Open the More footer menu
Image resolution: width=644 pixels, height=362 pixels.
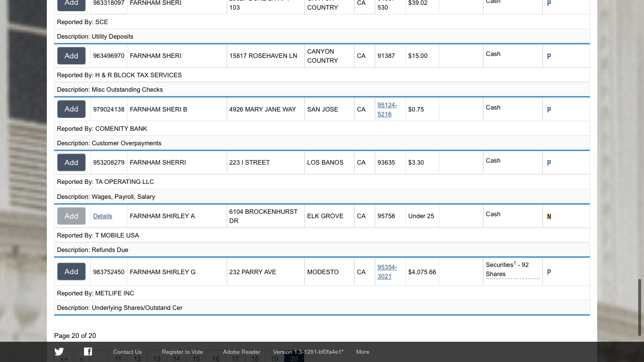[x=363, y=352]
